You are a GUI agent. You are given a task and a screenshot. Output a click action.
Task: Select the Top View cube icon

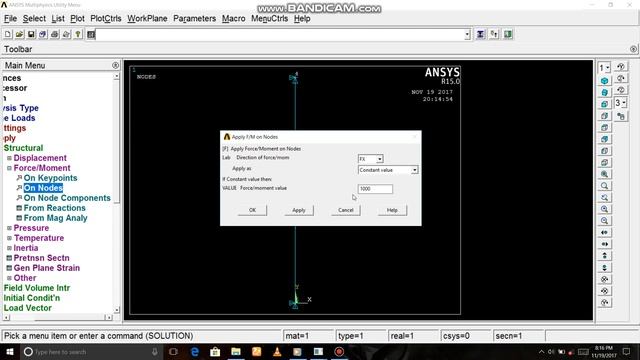tap(605, 128)
